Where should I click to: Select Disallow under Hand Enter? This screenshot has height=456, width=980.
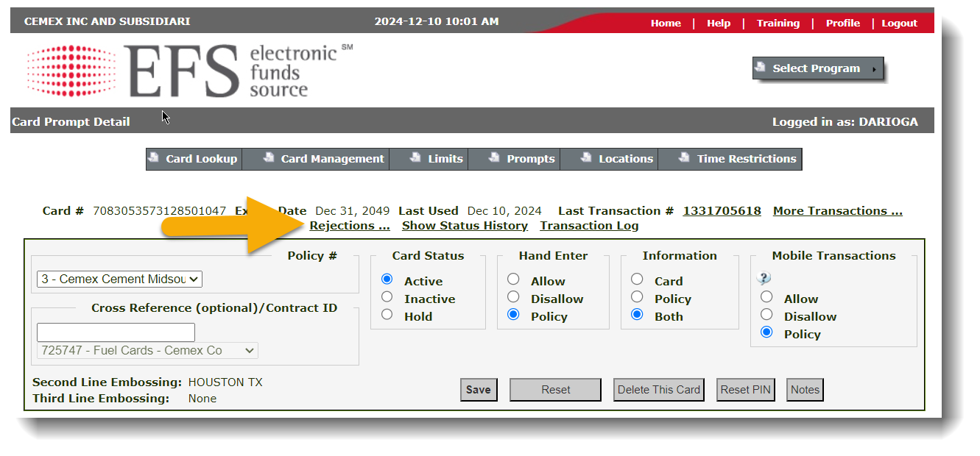click(x=513, y=299)
